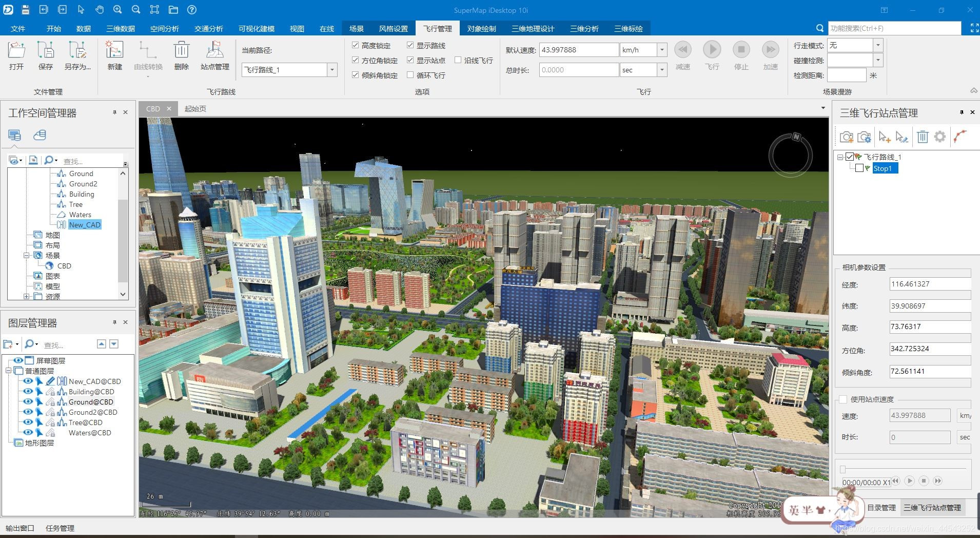Image resolution: width=980 pixels, height=538 pixels.
Task: Switch to 目录管理 panel tab
Action: click(x=881, y=508)
